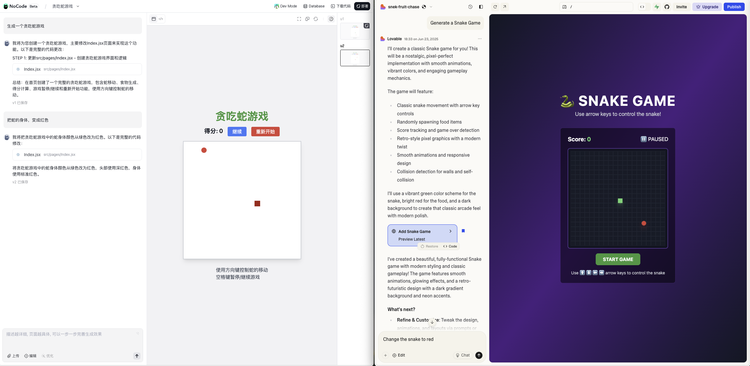The width and height of the screenshot is (750, 366).
Task: Open the three-dot menu on Lovable's message
Action: coord(480,39)
